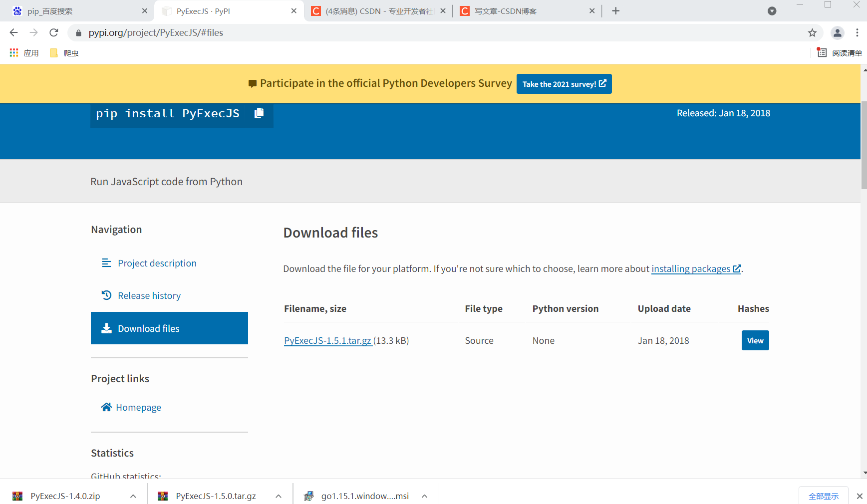
Task: Click the Release history clock icon
Action: pos(106,295)
